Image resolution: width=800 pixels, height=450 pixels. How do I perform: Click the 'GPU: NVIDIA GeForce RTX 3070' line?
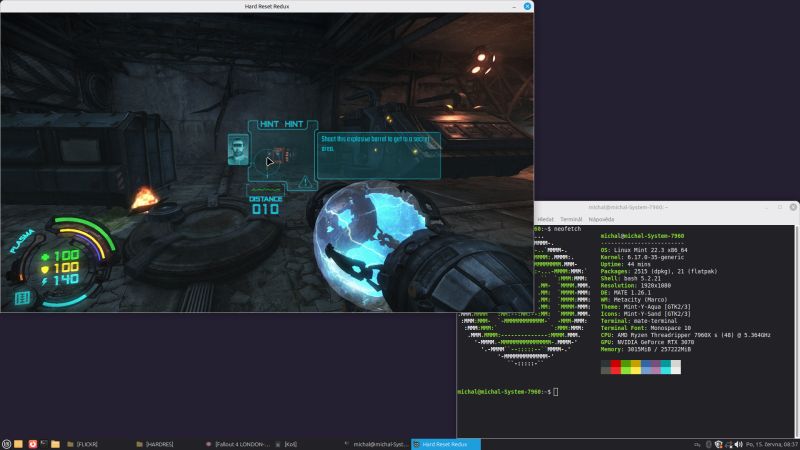pos(647,342)
